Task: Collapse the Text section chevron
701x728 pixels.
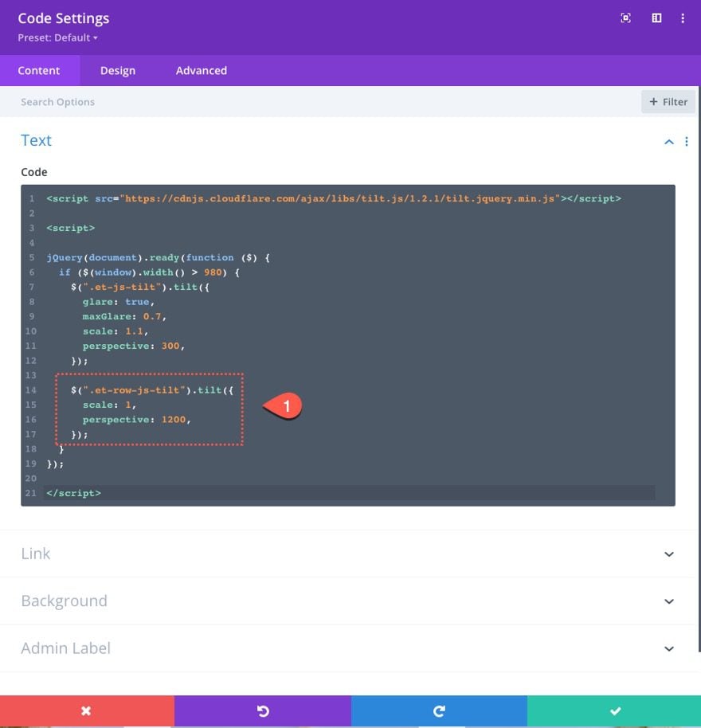Action: [669, 142]
